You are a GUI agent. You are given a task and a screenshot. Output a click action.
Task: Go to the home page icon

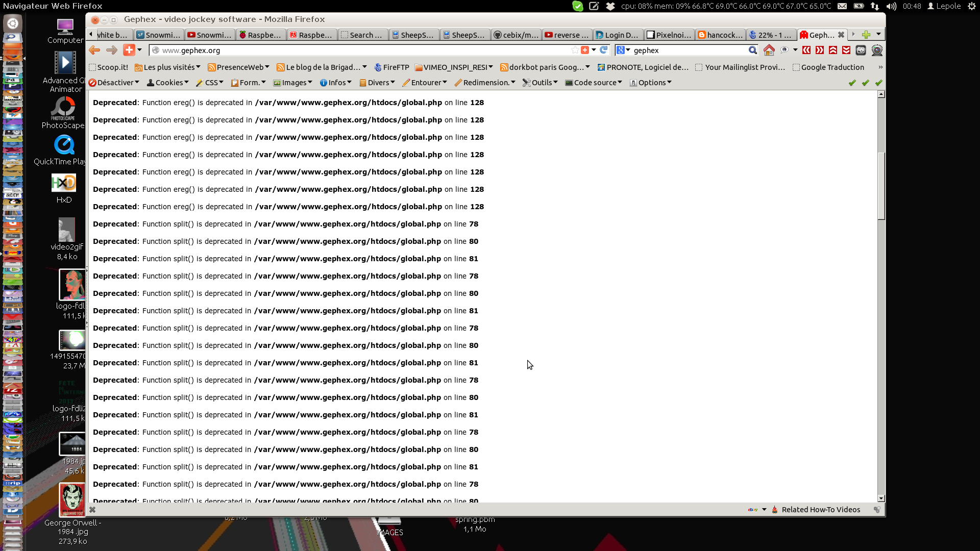click(x=769, y=50)
